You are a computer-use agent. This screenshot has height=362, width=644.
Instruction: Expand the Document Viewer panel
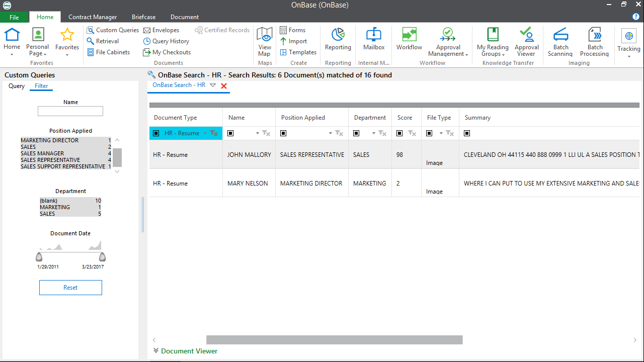(x=185, y=351)
